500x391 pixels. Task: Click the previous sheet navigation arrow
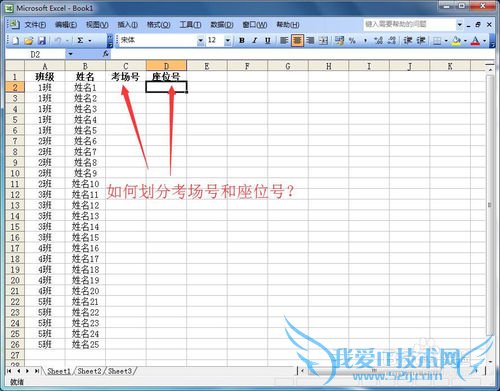[18, 371]
